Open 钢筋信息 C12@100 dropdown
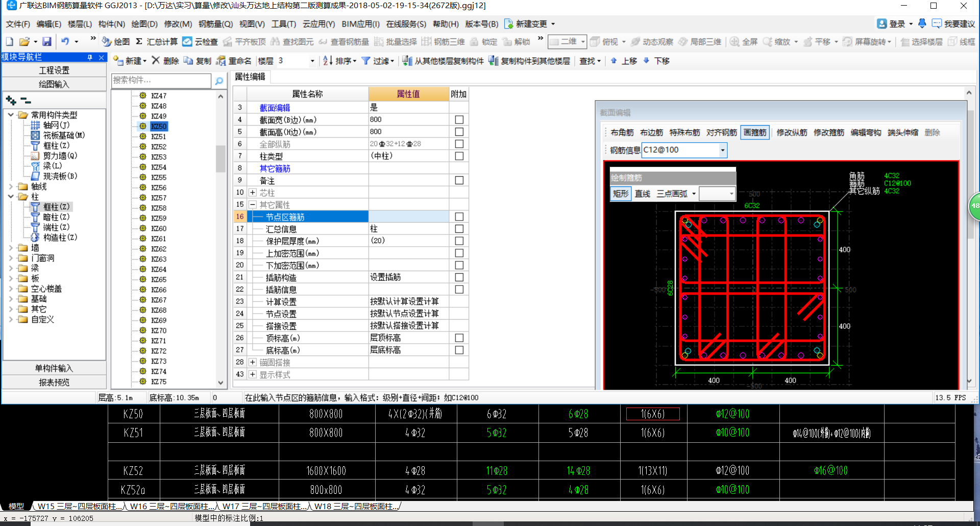 pyautogui.click(x=722, y=150)
